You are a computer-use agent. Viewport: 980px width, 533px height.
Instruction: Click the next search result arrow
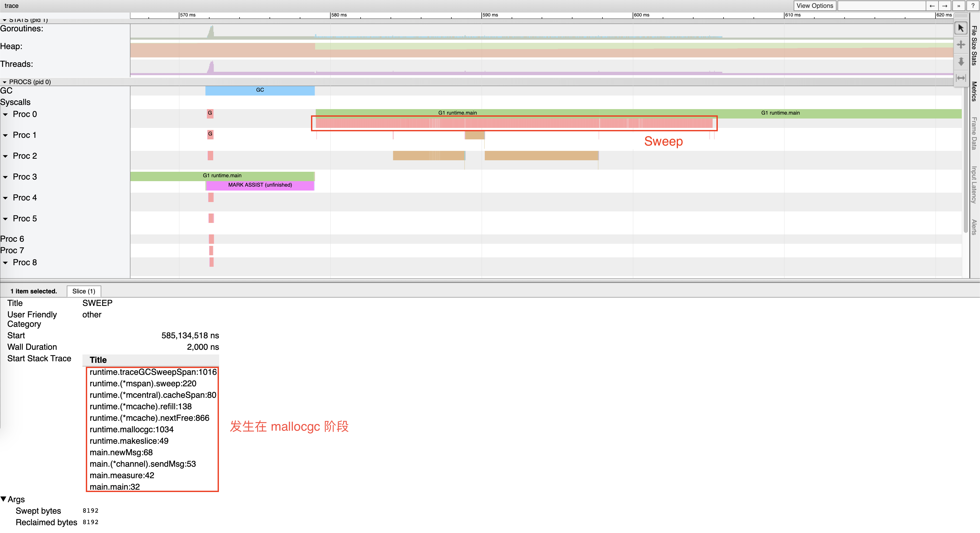(x=945, y=6)
